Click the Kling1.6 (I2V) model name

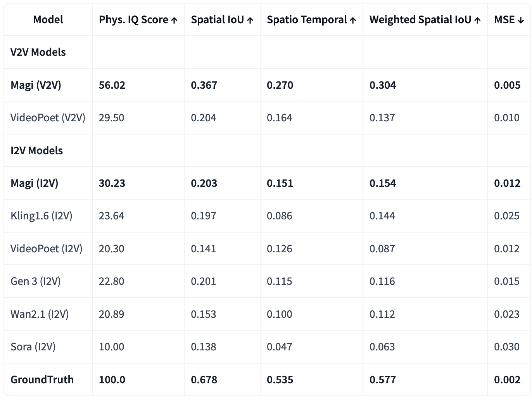pyautogui.click(x=41, y=216)
